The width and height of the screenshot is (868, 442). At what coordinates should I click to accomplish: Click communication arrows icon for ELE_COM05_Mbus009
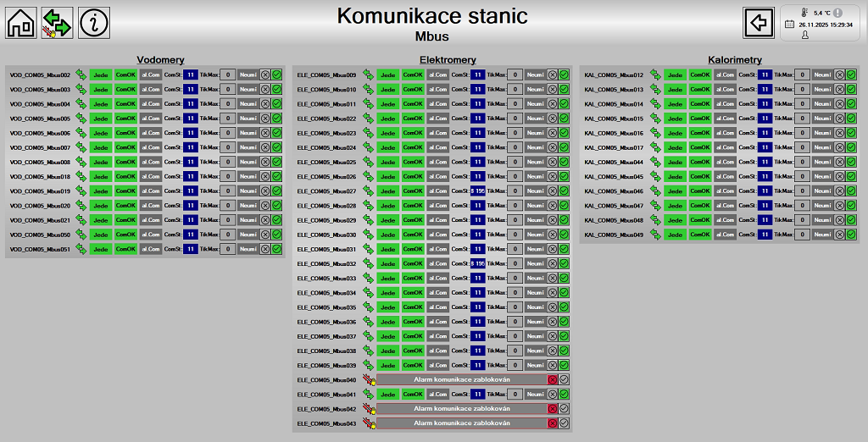click(369, 75)
